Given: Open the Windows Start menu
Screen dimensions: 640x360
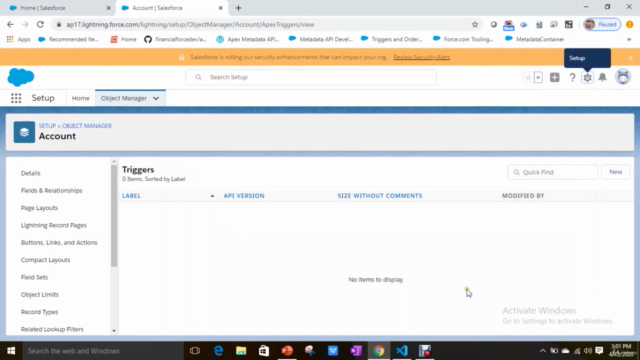Looking at the screenshot, I should [x=11, y=351].
